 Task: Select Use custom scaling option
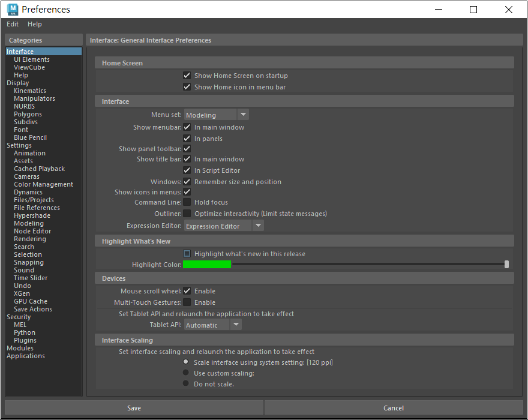185,373
